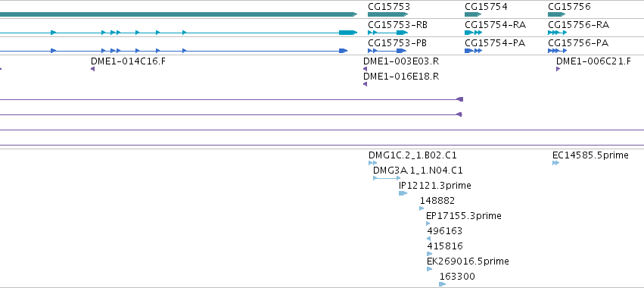
Task: Select the CG15754-PA protein label
Action: [495, 43]
